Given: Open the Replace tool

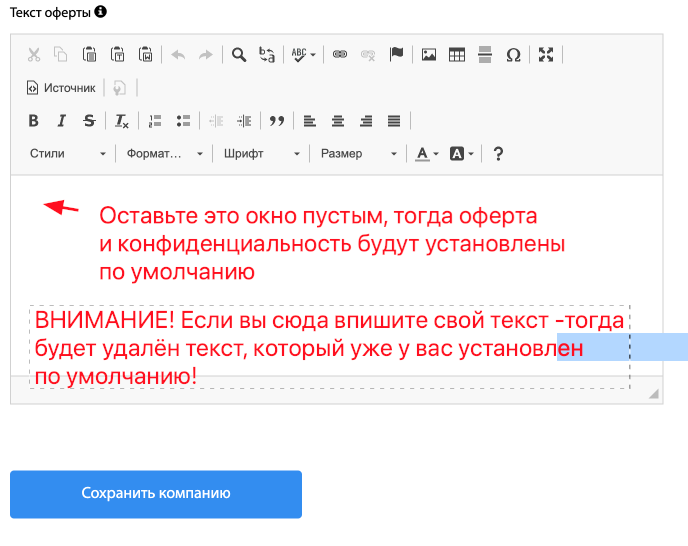Looking at the screenshot, I should coord(267,55).
